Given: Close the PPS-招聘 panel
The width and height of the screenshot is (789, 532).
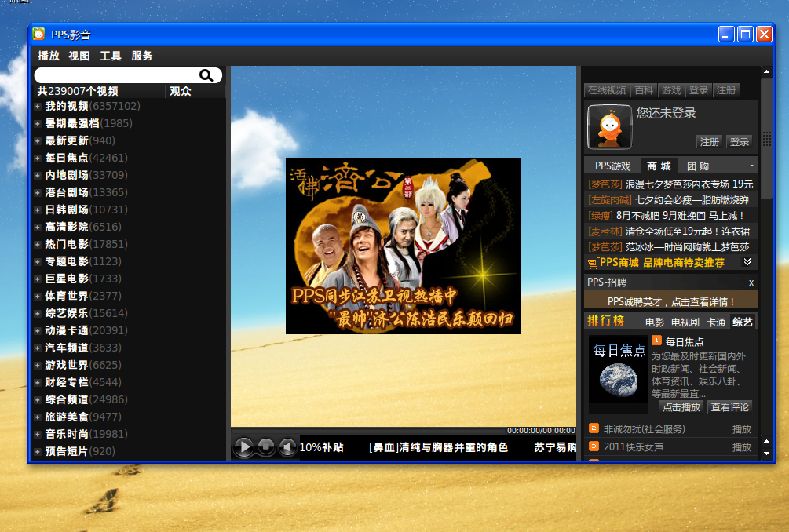Looking at the screenshot, I should (751, 282).
